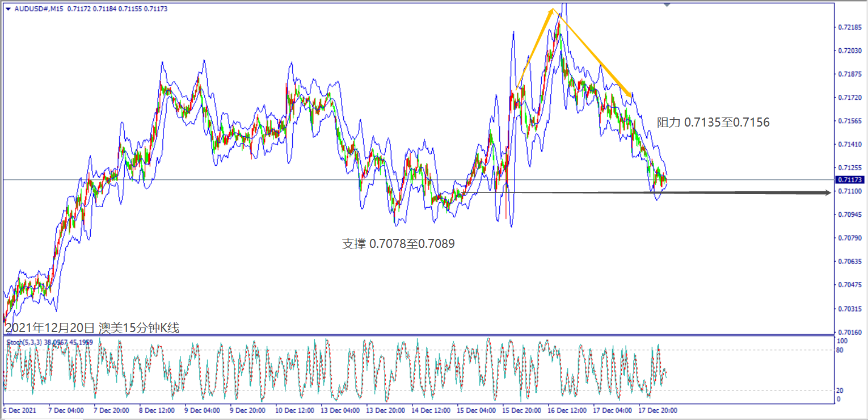The height and width of the screenshot is (420, 868).
Task: Click the 10 Dec 12:00 time label
Action: [294, 410]
